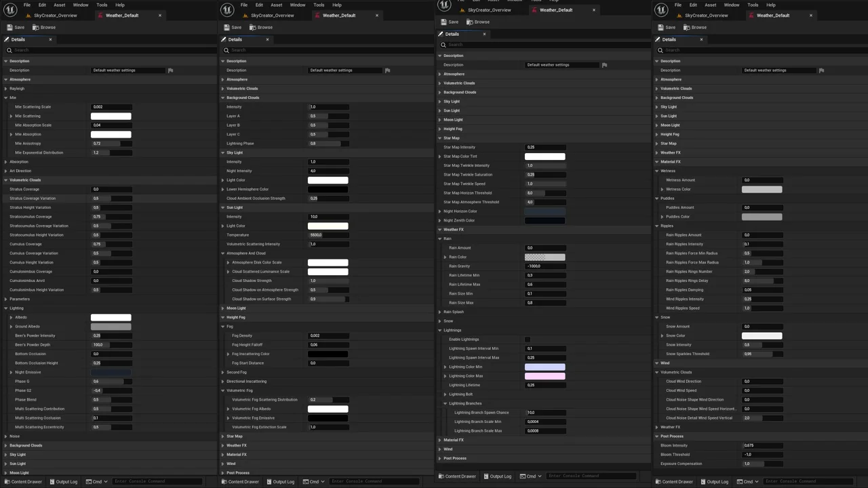
Task: Enable the Lightnings checkbox under Weather FX
Action: coord(528,339)
